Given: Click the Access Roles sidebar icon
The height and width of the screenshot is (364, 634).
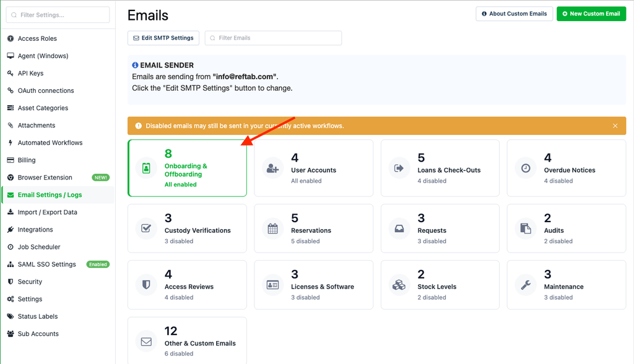Looking at the screenshot, I should (11, 38).
